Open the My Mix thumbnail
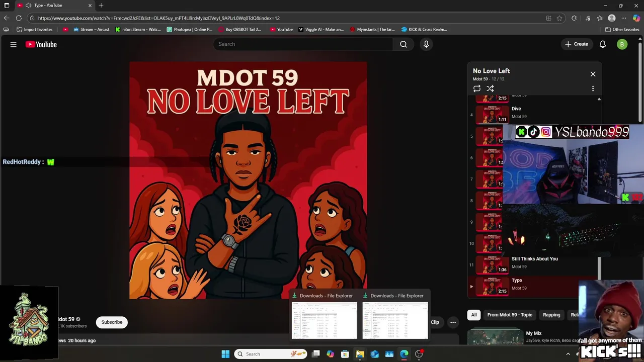The image size is (644, 362). [496, 337]
